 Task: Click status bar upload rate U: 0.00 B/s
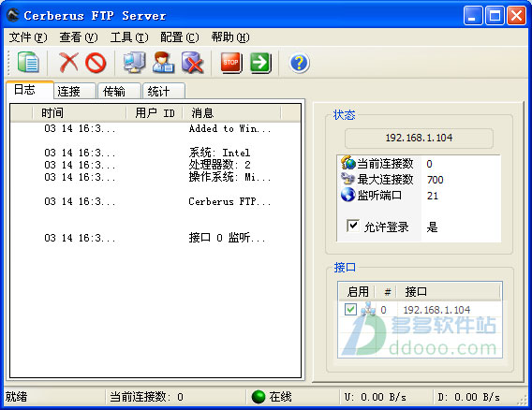(x=376, y=397)
